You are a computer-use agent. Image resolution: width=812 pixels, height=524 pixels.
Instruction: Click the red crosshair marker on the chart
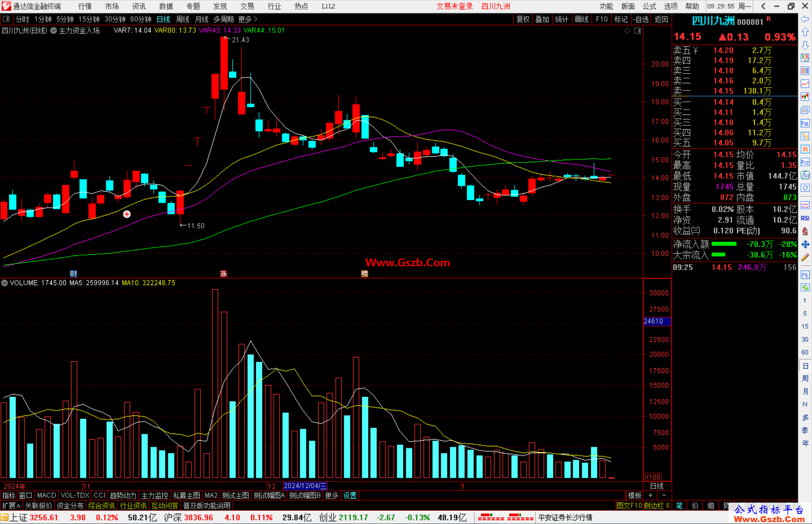point(127,214)
